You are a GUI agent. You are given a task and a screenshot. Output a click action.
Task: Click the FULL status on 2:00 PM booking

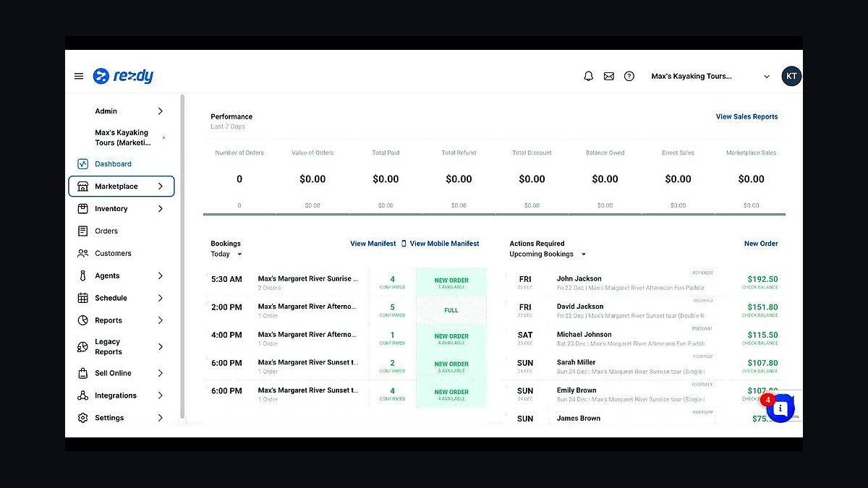[x=451, y=310]
